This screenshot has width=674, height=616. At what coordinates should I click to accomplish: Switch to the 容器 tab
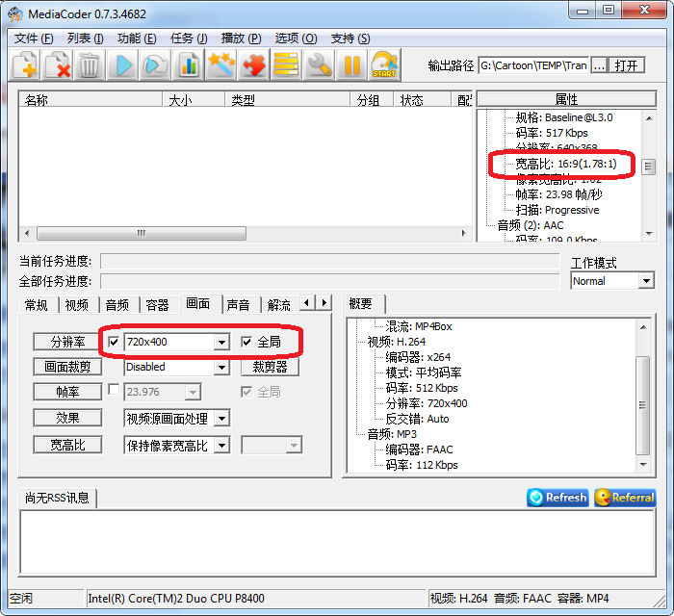point(158,305)
